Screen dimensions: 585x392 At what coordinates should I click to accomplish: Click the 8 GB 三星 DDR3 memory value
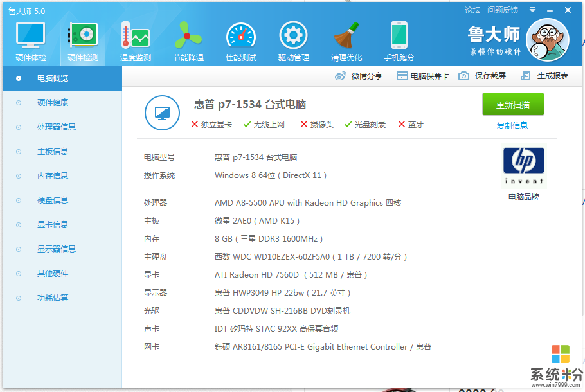click(269, 238)
